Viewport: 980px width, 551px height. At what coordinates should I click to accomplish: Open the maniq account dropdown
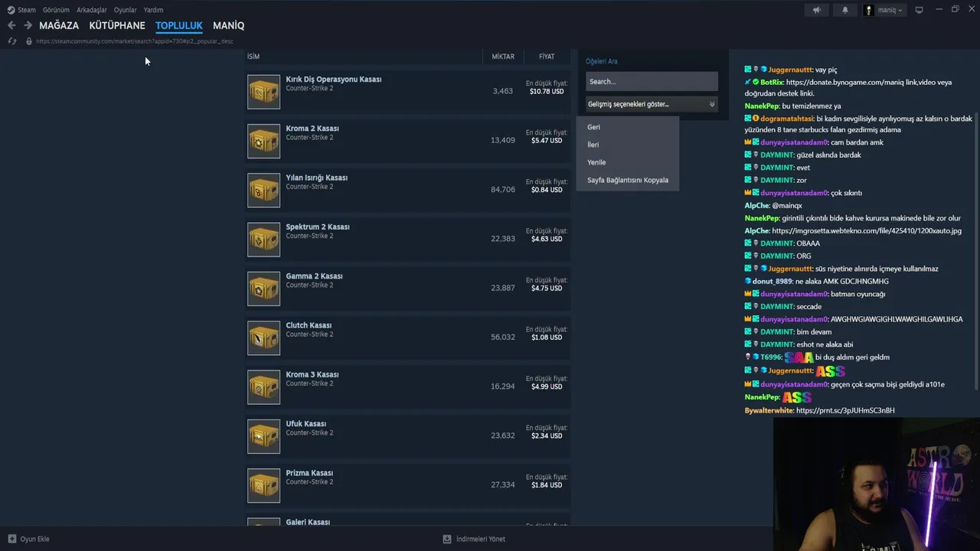884,10
